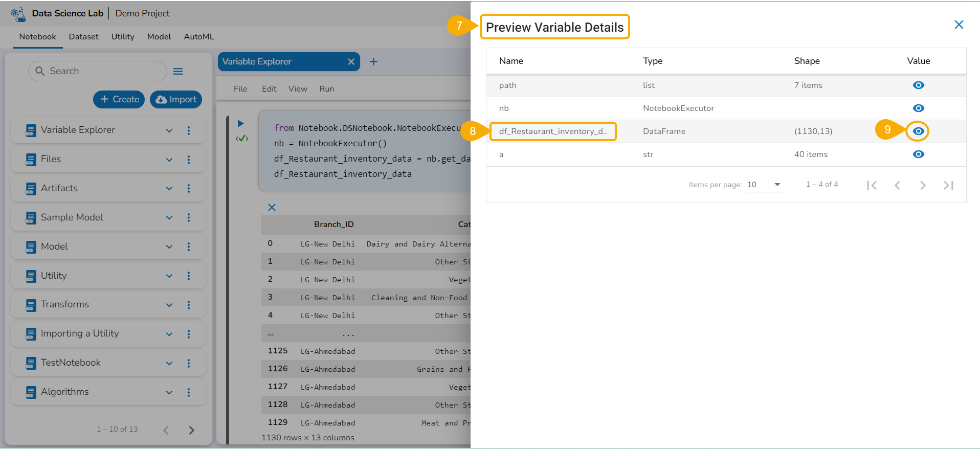
Task: Preview value of the path variable
Action: pyautogui.click(x=918, y=85)
